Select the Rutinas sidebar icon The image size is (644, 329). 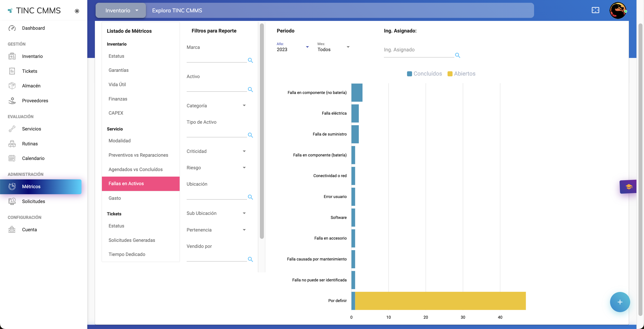click(12, 144)
